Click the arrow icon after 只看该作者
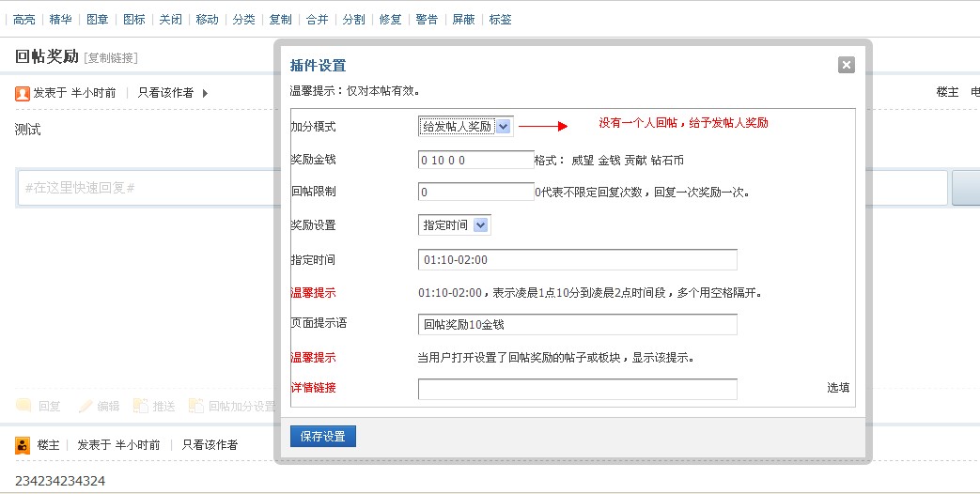This screenshot has width=980, height=494. point(206,93)
